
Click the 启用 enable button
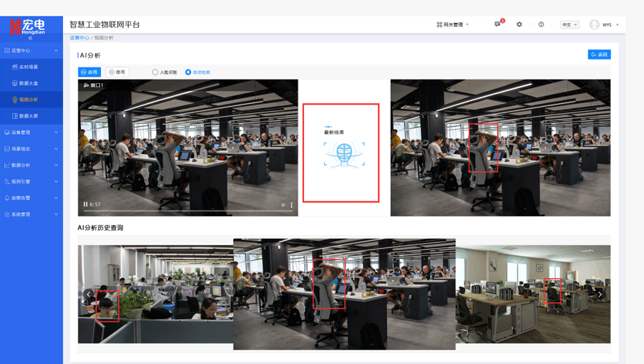tap(89, 72)
